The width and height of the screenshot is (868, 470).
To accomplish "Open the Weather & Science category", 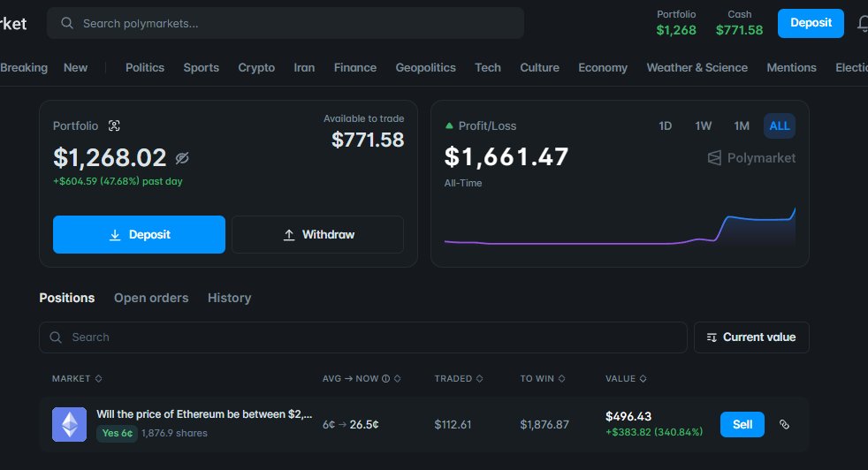I will point(697,67).
